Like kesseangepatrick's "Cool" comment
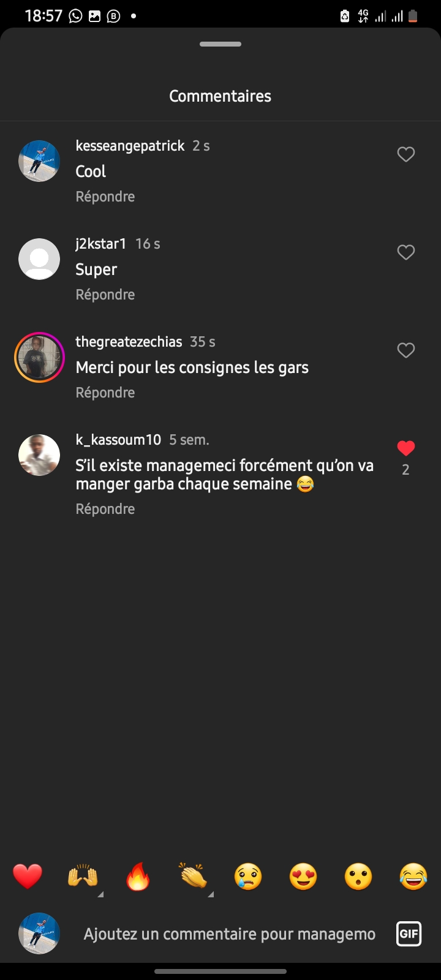The width and height of the screenshot is (441, 980). click(405, 154)
